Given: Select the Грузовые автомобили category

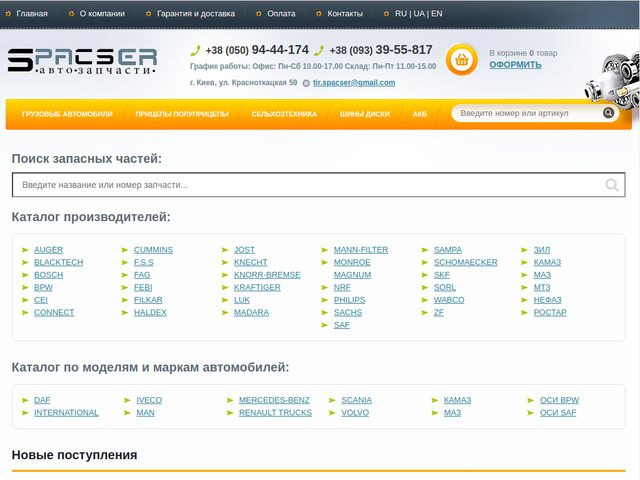Looking at the screenshot, I should pos(67,114).
